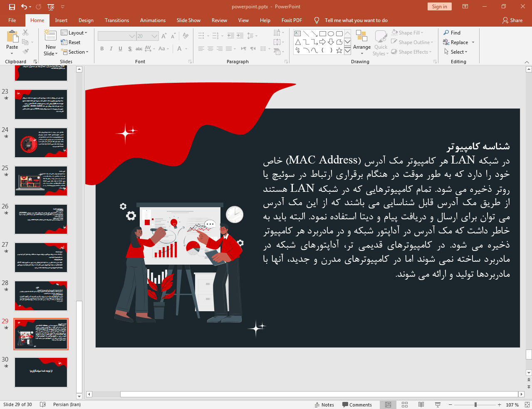Click the Arrange icon
This screenshot has height=409, width=532.
(361, 36)
